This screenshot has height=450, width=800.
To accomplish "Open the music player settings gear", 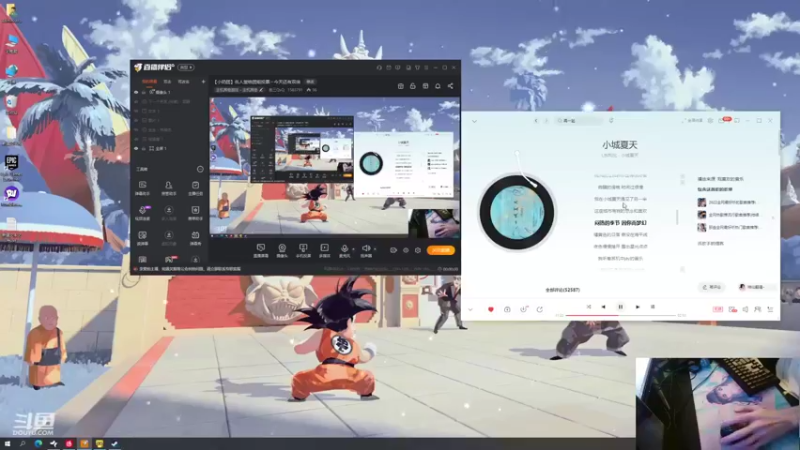I will coord(710,121).
